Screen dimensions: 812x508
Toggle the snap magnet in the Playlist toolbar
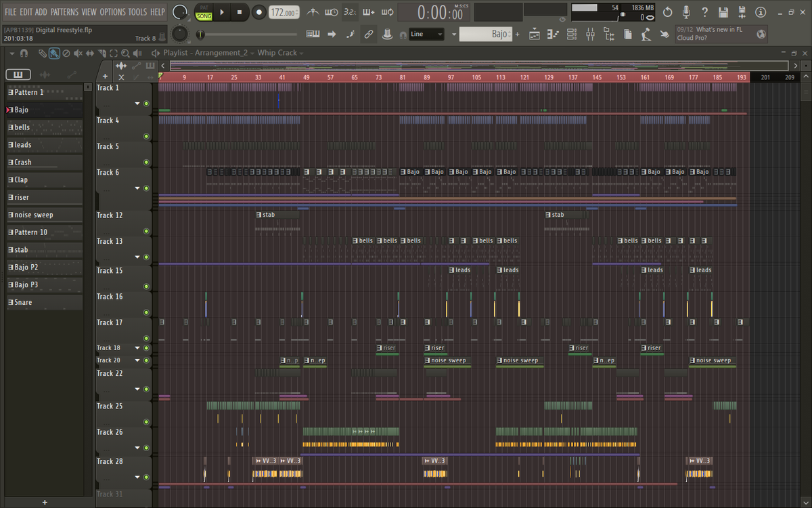tap(24, 53)
